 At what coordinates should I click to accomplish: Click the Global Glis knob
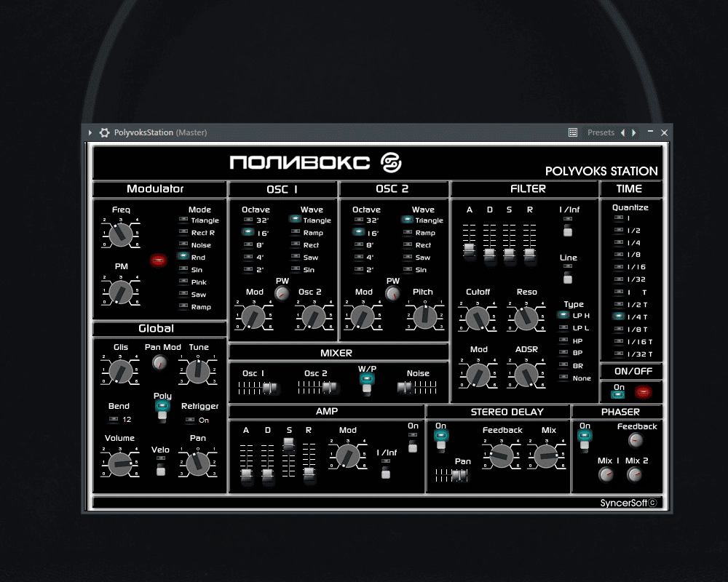tap(120, 371)
